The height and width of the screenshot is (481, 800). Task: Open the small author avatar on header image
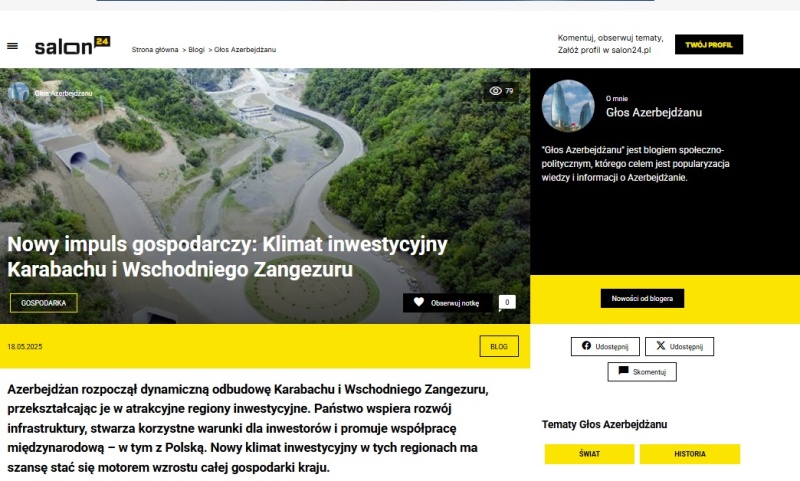[x=18, y=93]
